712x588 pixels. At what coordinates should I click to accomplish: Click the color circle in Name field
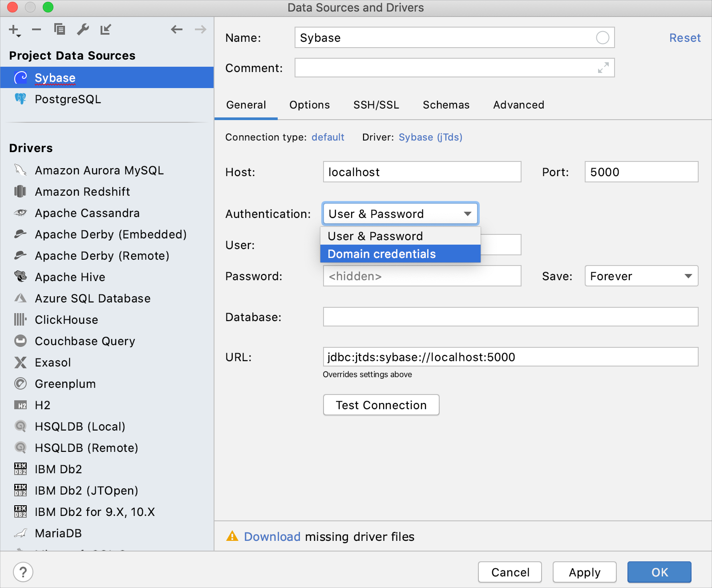[603, 38]
